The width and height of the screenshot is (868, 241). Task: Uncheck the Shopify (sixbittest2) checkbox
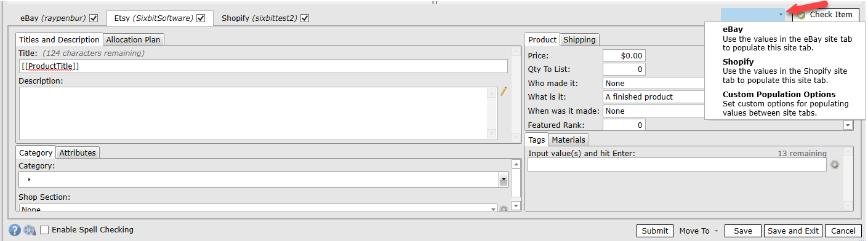[305, 18]
